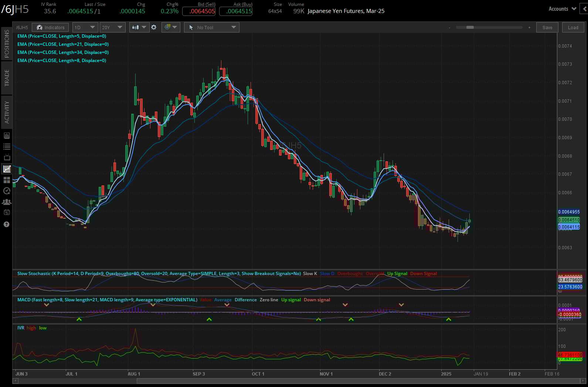Image resolution: width=588 pixels, height=387 pixels.
Task: Open the TRADE side tab
Action: coord(7,78)
